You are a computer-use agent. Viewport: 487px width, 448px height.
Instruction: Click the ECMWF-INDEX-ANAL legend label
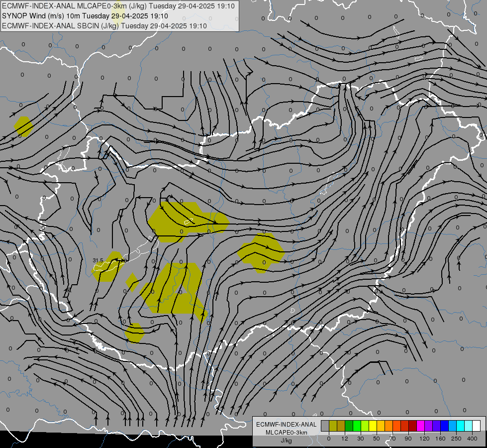(x=287, y=425)
